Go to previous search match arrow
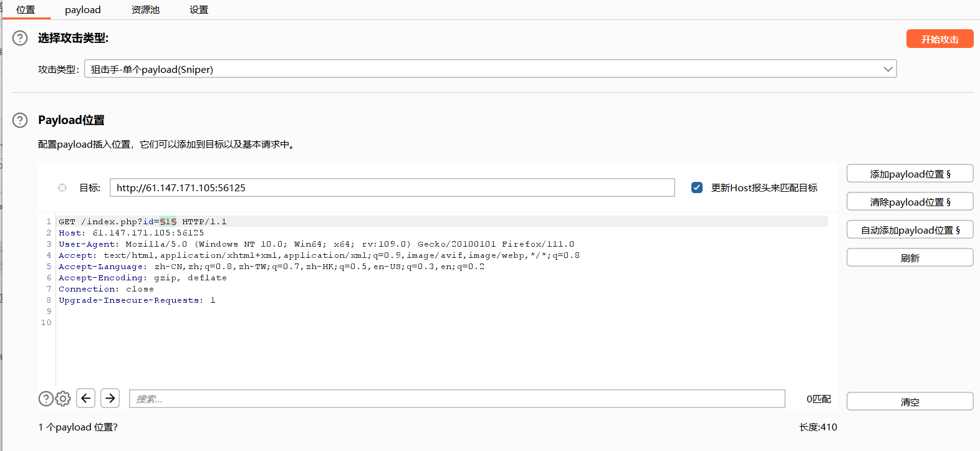Viewport: 980px width, 451px height. coord(86,398)
